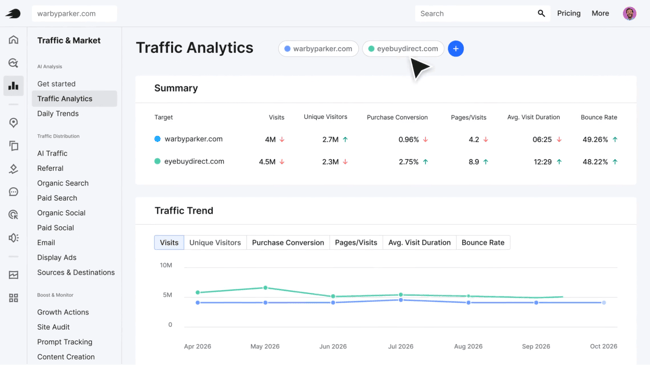
Task: Select the eyebuydirect.com domain chip
Action: (x=403, y=49)
